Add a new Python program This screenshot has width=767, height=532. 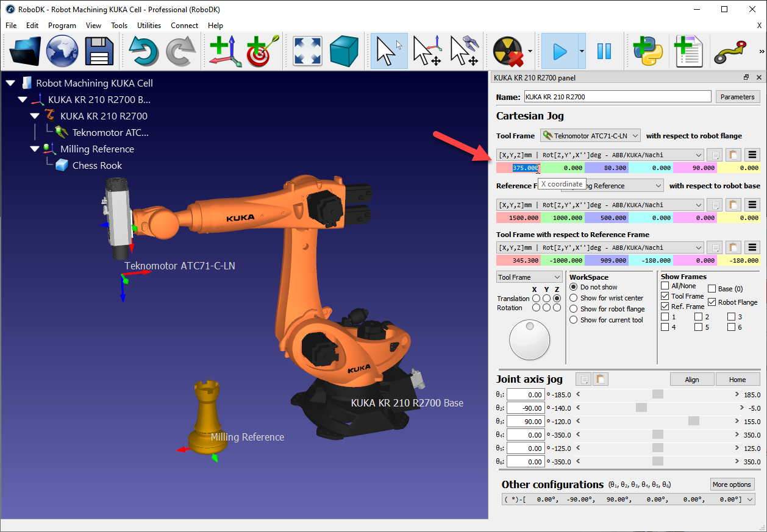(x=648, y=52)
